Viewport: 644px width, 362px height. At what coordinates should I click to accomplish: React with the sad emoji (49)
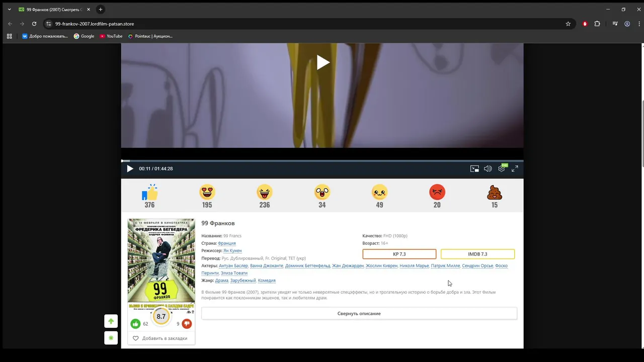click(x=379, y=192)
